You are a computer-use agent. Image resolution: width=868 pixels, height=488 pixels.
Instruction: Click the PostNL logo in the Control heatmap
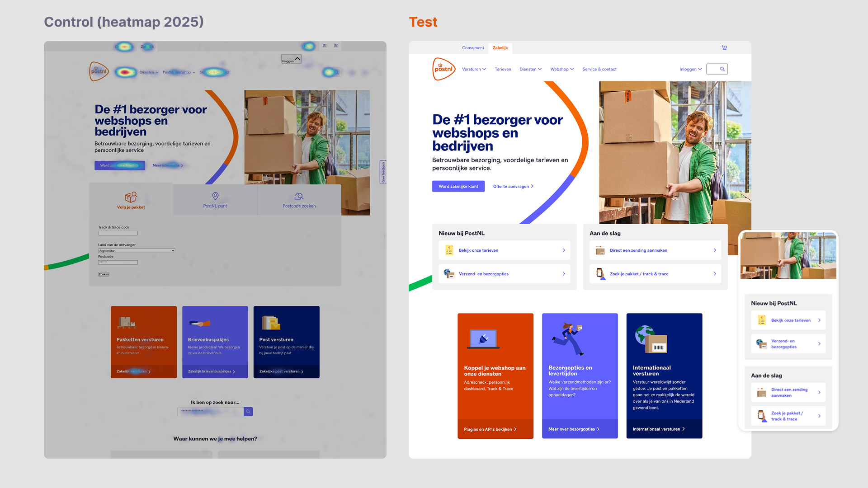pos(99,71)
